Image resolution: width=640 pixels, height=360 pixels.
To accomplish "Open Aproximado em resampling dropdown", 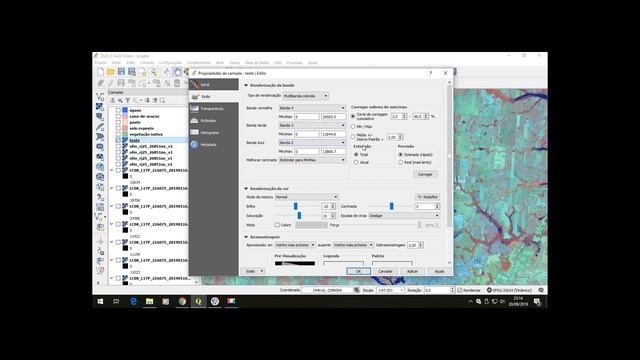I will (295, 245).
